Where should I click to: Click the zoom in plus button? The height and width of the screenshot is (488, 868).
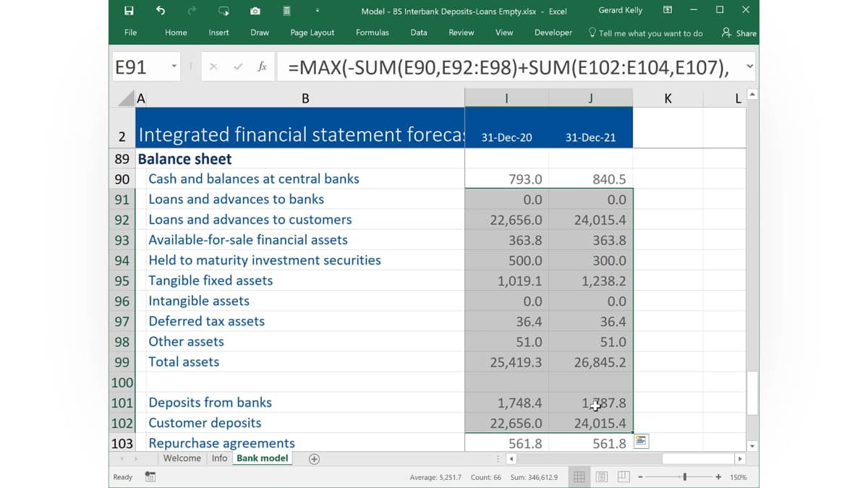pyautogui.click(x=718, y=477)
